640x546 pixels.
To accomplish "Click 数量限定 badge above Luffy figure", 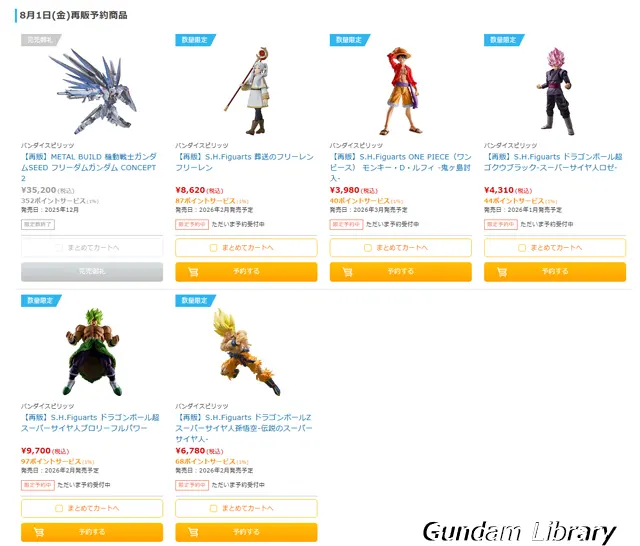I will click(349, 40).
